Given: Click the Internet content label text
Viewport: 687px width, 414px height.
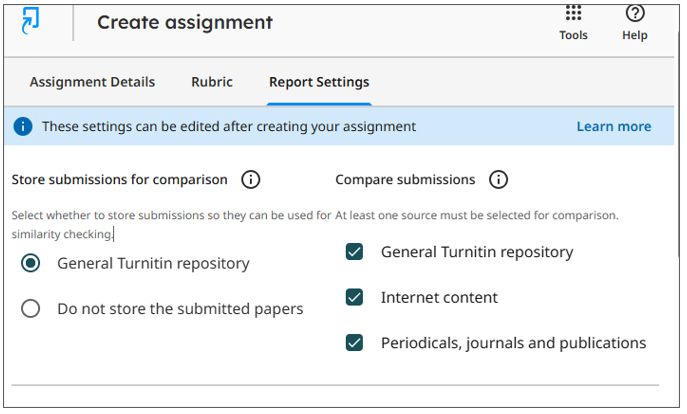Looking at the screenshot, I should coord(439,298).
